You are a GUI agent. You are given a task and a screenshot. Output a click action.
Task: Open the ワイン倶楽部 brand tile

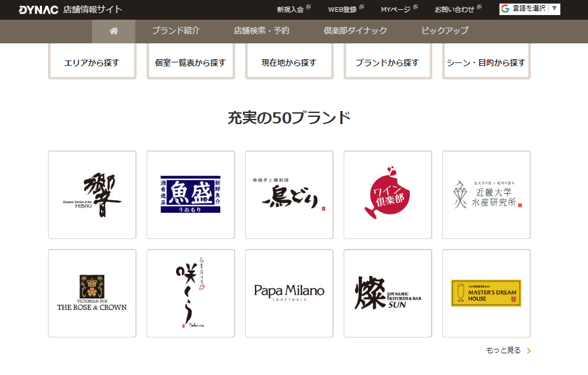tap(388, 194)
